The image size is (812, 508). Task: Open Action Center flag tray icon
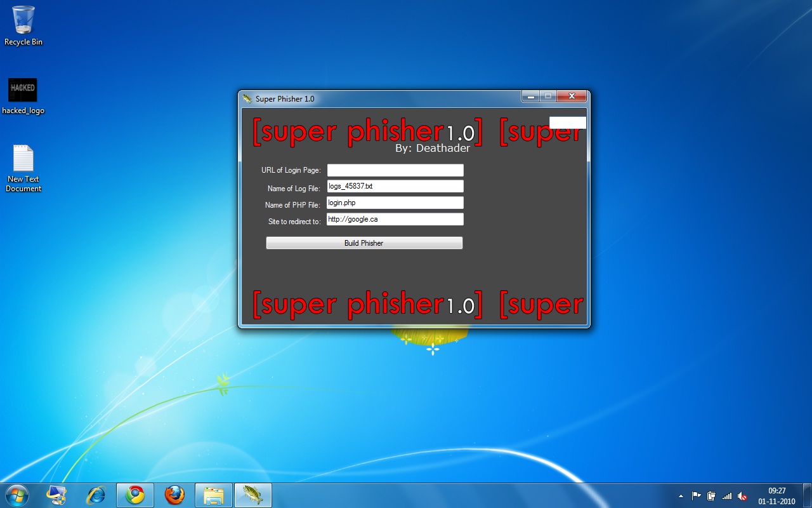tap(697, 496)
